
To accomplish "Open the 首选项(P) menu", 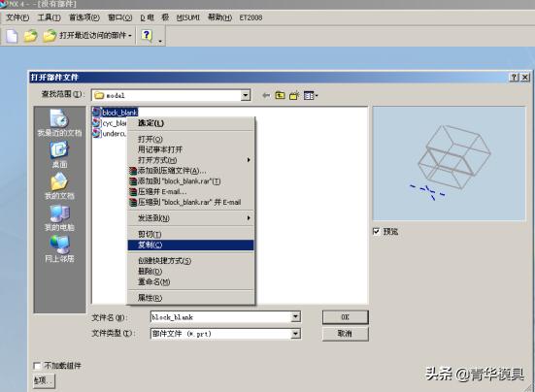I will [84, 17].
